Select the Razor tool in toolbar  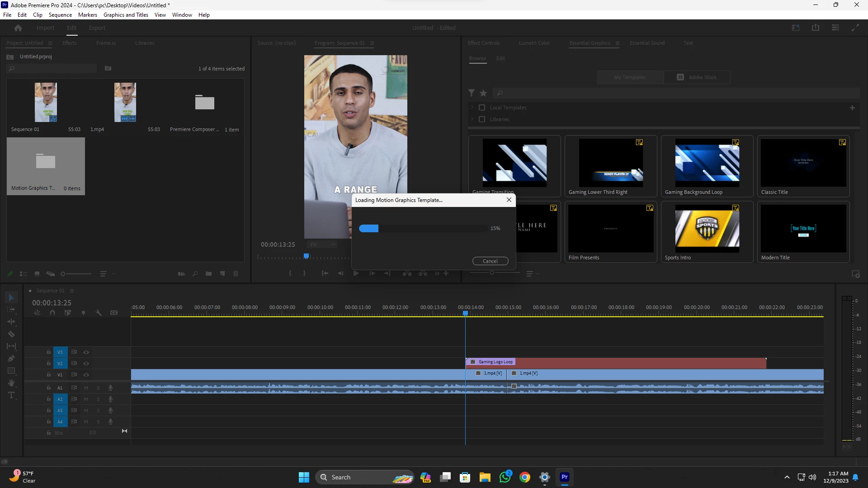pos(11,334)
